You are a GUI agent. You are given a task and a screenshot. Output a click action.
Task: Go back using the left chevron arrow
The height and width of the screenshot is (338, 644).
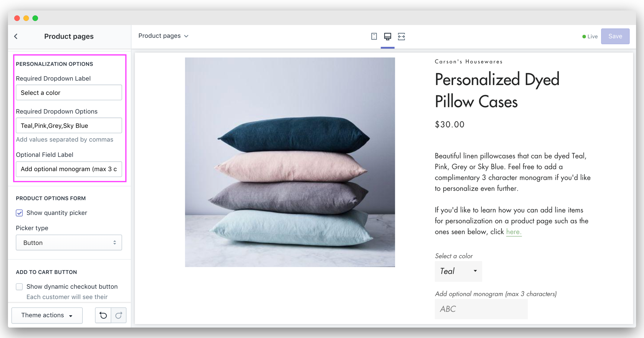pos(16,37)
